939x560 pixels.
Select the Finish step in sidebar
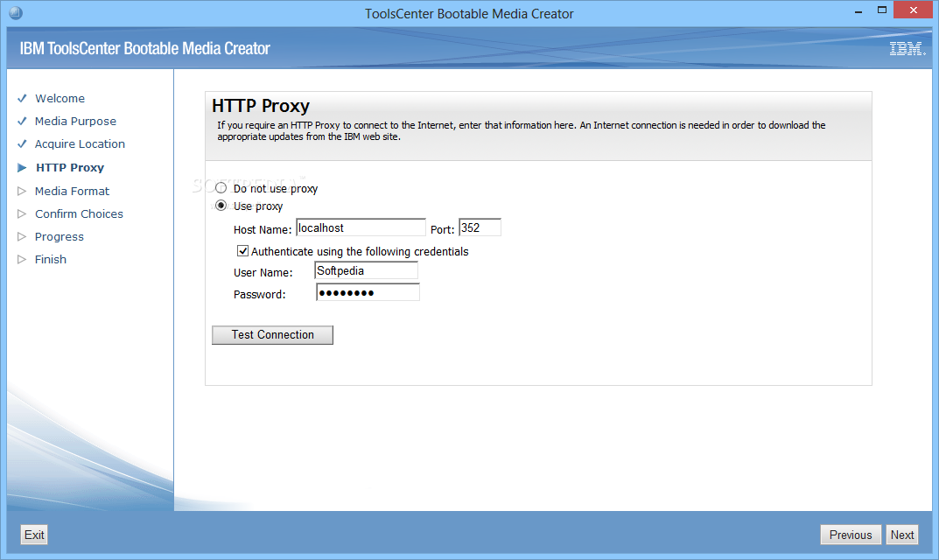[x=50, y=259]
